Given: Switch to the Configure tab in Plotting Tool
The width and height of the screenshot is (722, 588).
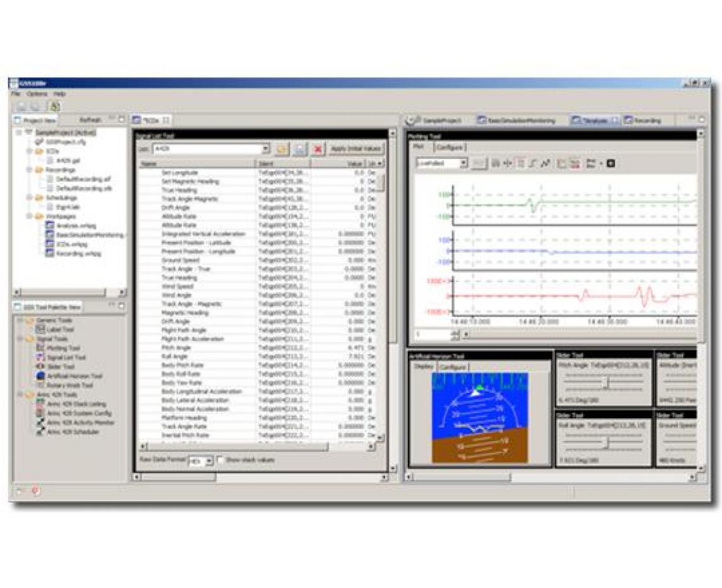Looking at the screenshot, I should 450,146.
